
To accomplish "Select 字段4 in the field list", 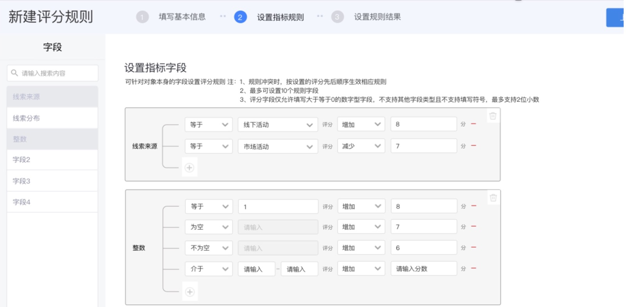I will coord(52,202).
